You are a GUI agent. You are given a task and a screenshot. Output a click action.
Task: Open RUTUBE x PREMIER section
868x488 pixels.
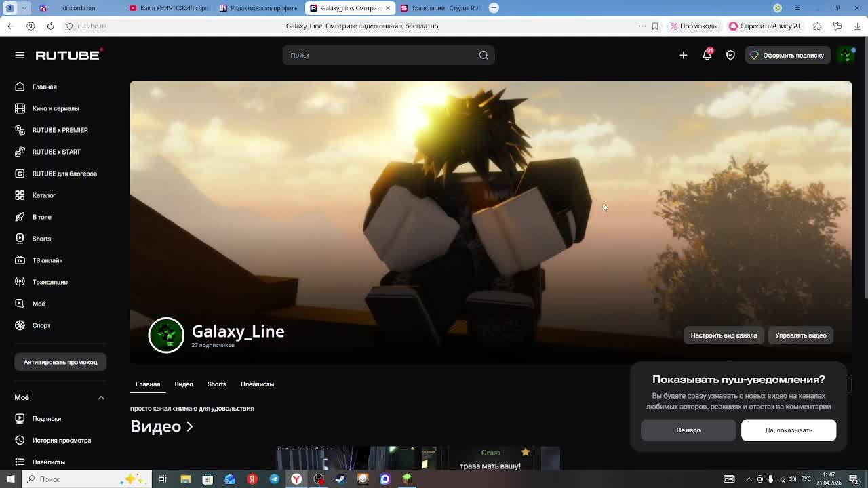tap(60, 130)
